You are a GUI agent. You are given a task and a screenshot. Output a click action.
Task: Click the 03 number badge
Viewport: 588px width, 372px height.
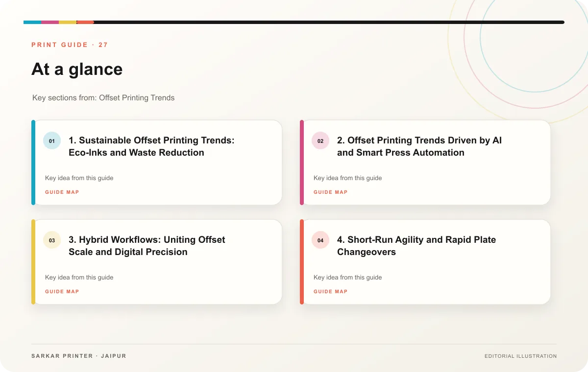tap(52, 240)
